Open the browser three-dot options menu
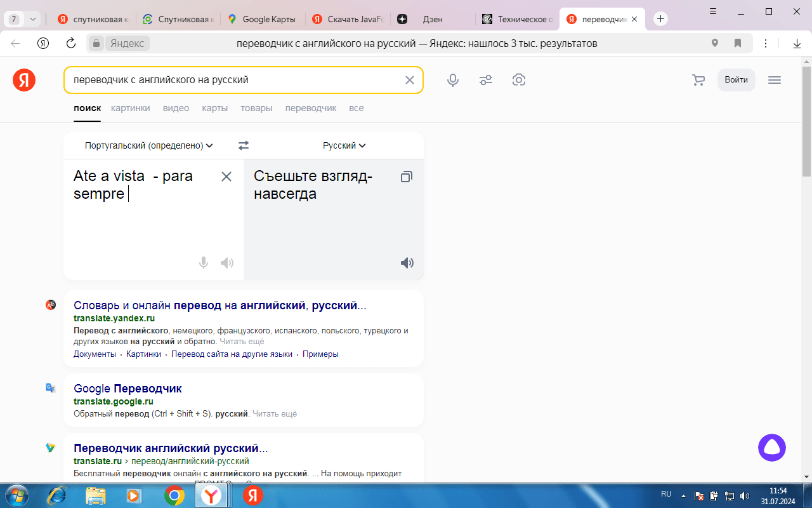 click(x=766, y=43)
